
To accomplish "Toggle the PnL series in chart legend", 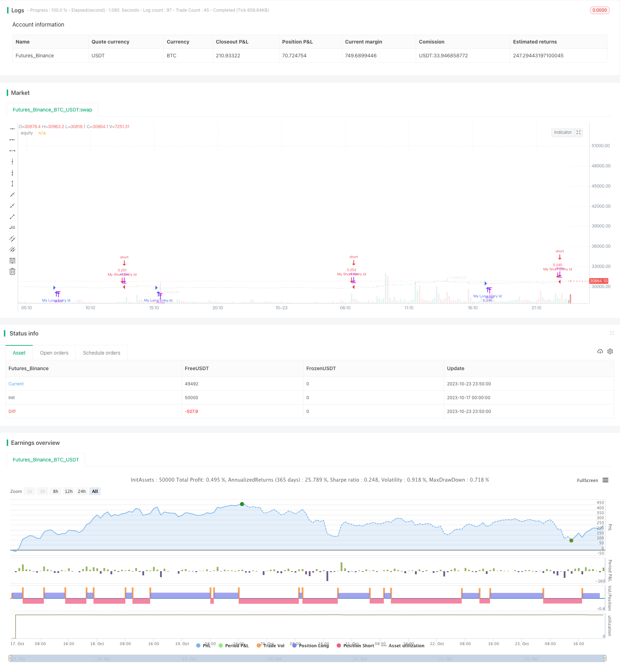I will pos(204,645).
